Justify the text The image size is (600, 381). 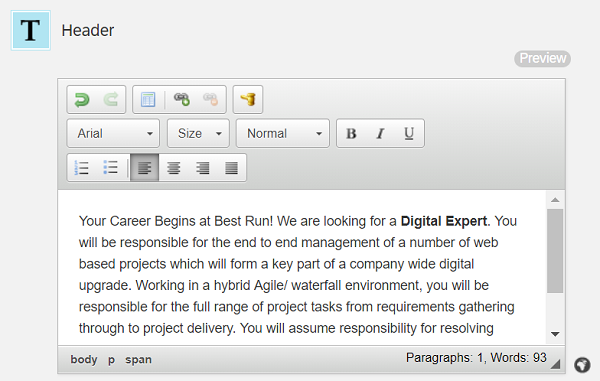(x=231, y=168)
